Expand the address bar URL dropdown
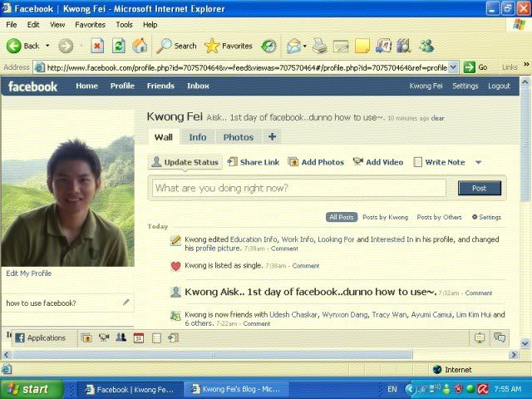The width and height of the screenshot is (532, 399). 453,67
